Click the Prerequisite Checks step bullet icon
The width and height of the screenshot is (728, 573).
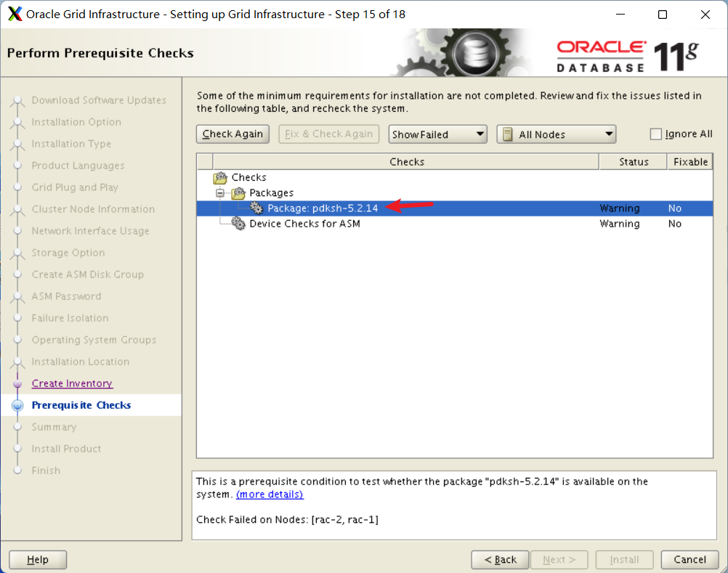point(17,405)
